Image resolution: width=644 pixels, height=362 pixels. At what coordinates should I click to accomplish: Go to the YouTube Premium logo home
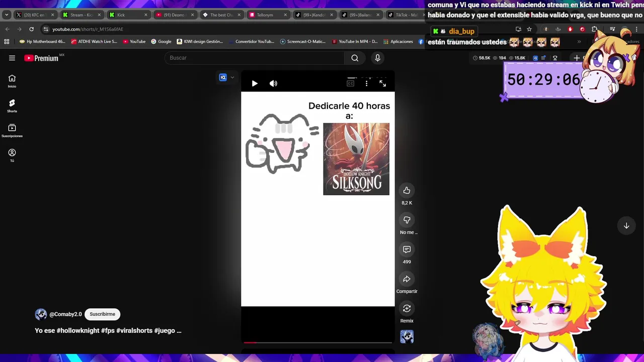tap(41, 58)
